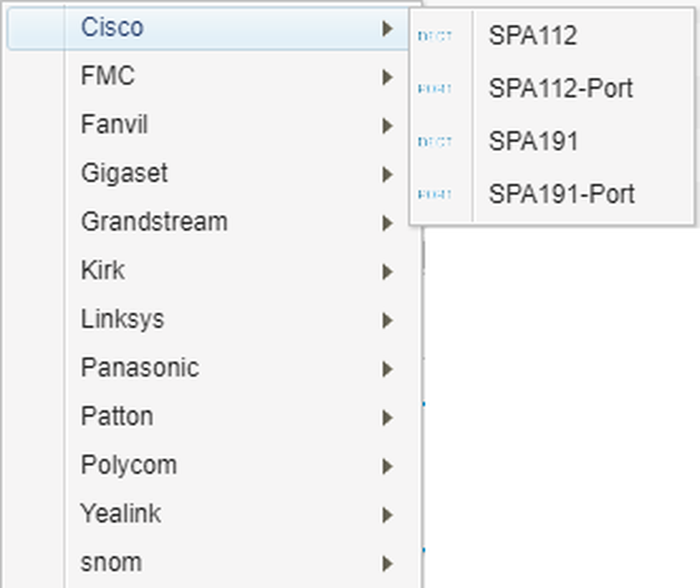Open the Yealink submenu arrow

click(x=388, y=515)
